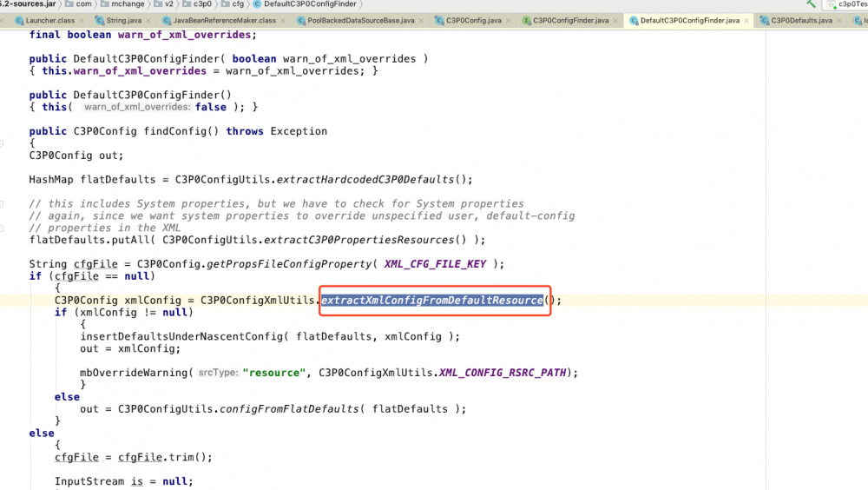Open the c3p0 package breadcrumb
868x490 pixels.
coord(197,3)
